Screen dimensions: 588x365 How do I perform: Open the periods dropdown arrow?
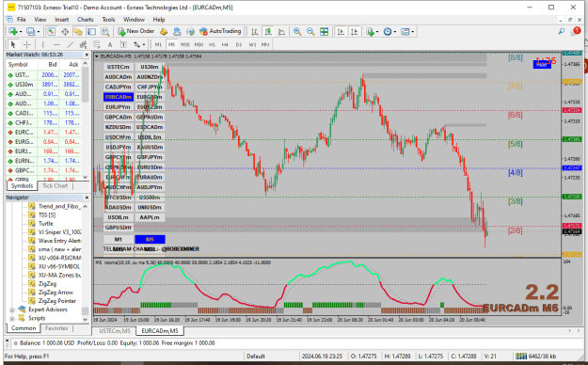pos(394,31)
